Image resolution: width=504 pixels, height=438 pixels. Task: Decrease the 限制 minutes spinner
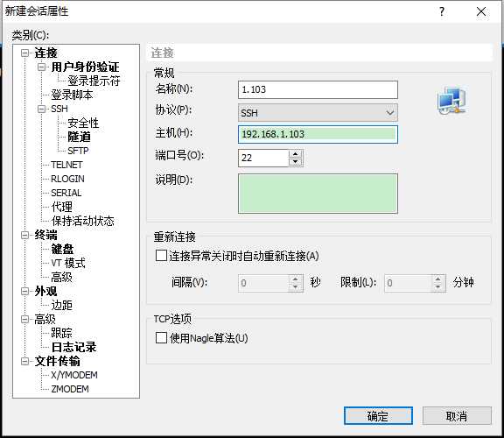tap(437, 286)
